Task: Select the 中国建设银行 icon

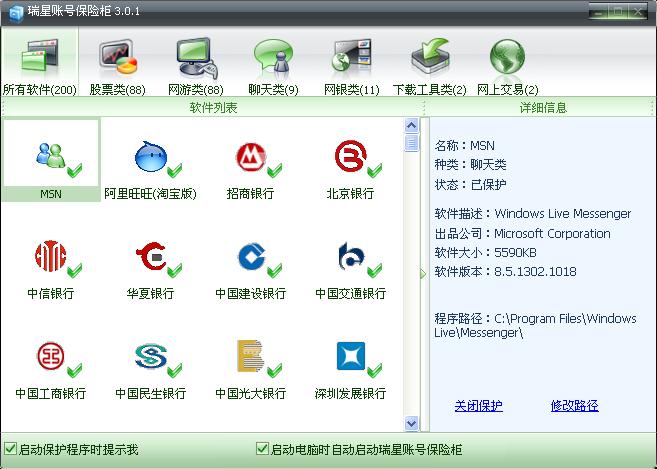Action: [250, 259]
